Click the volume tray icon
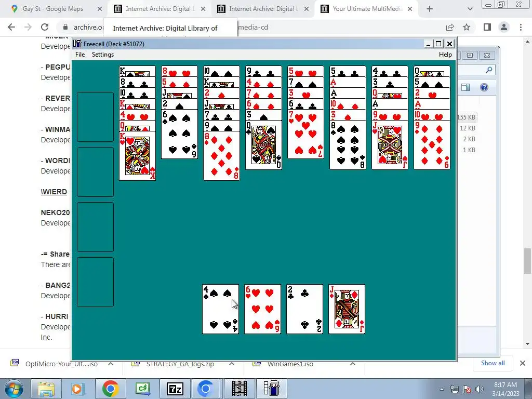532x399 pixels. click(x=480, y=389)
